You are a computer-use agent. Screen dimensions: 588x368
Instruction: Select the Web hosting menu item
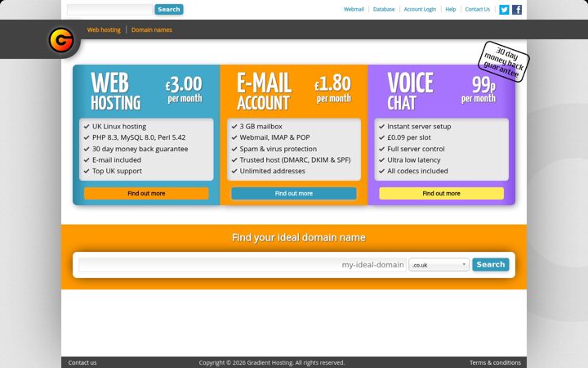[x=104, y=29]
